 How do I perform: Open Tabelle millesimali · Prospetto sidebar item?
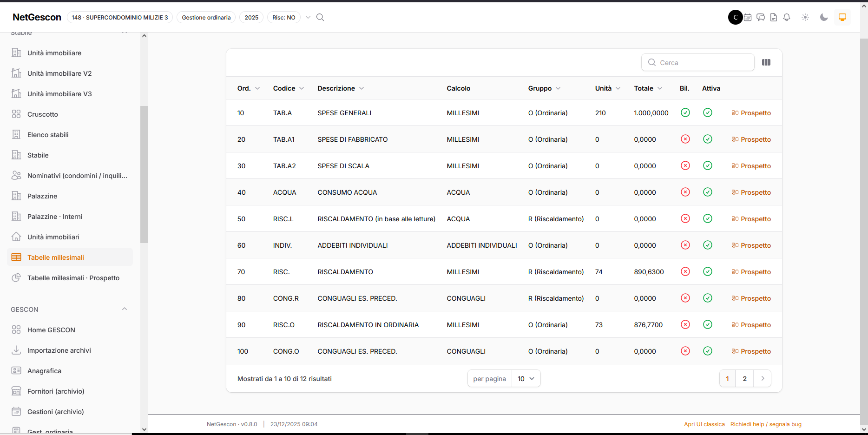pos(73,278)
